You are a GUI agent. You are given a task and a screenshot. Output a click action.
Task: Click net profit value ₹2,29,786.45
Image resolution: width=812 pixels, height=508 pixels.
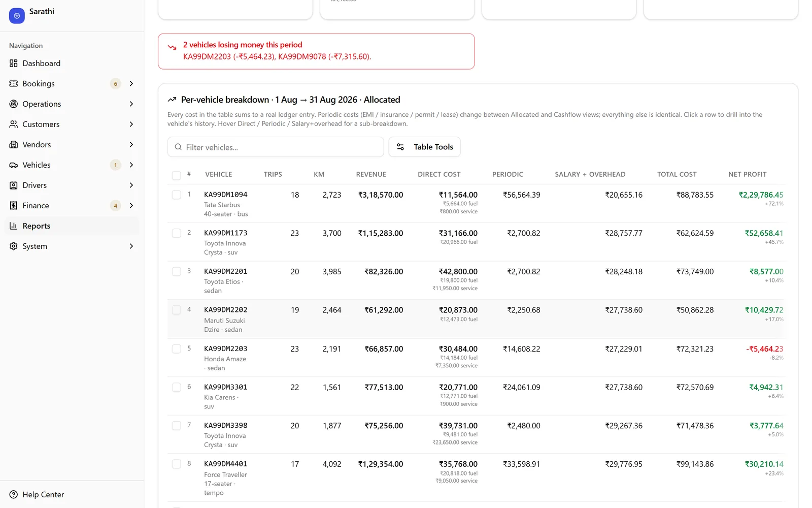point(761,195)
